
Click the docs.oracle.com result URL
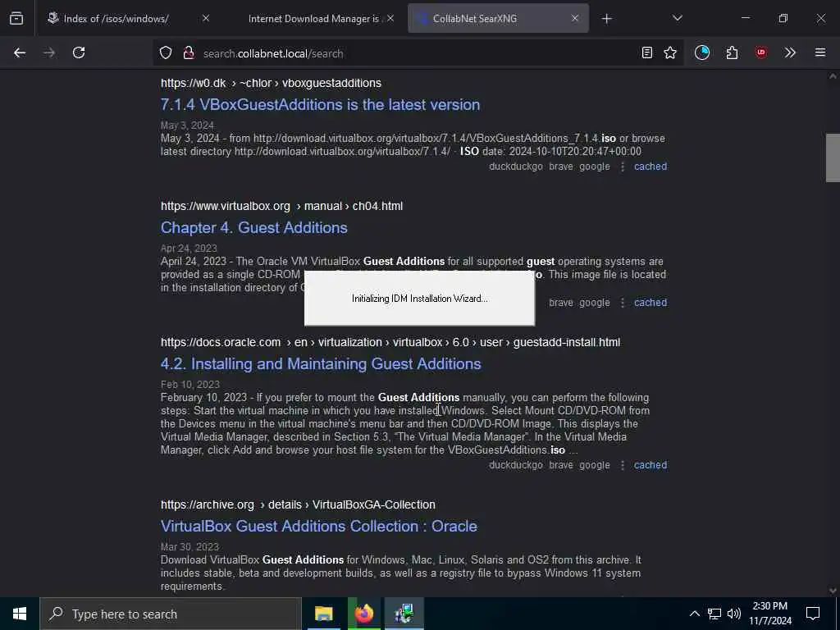coord(390,342)
